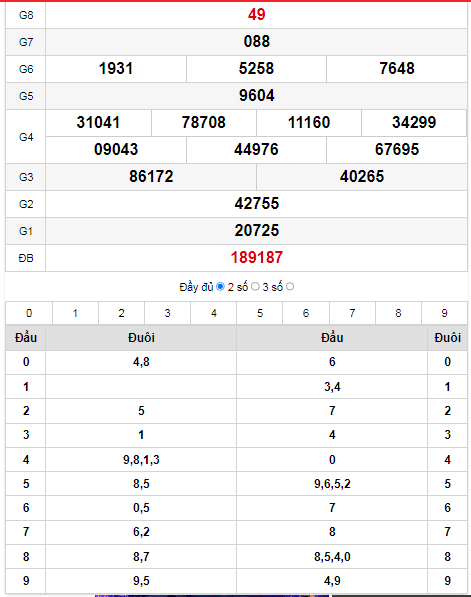Filter results by digit 1
471x597 pixels.
[75, 313]
